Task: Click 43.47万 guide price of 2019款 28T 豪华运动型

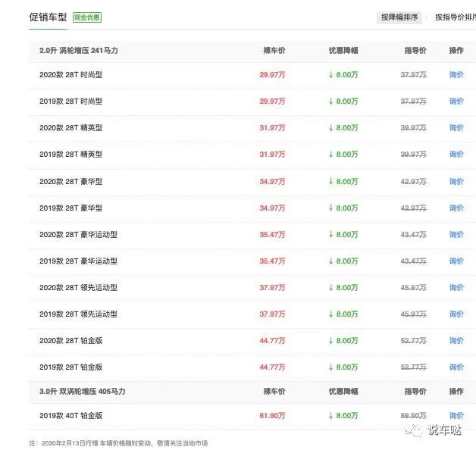Action: tap(413, 261)
